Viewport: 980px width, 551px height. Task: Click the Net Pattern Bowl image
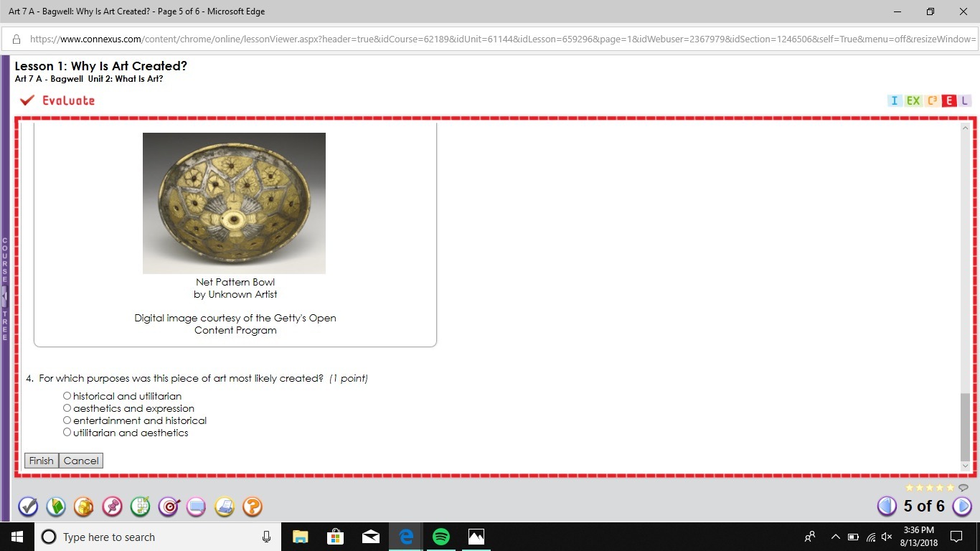point(234,203)
